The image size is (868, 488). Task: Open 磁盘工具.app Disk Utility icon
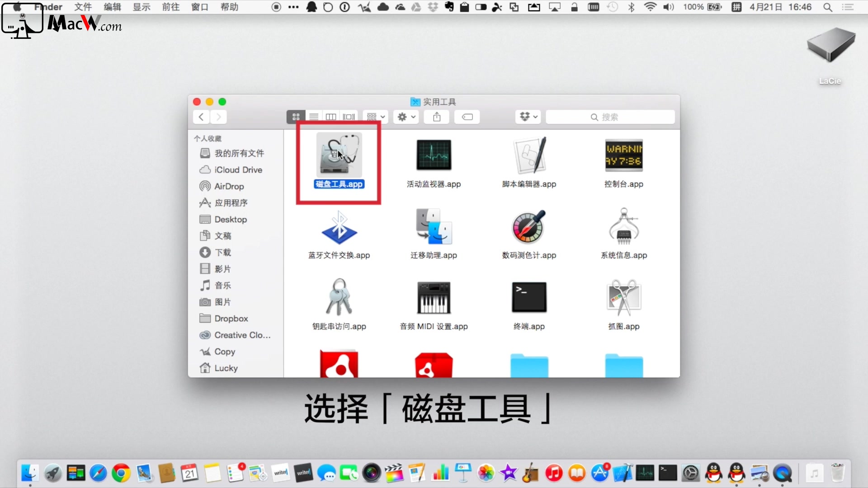pos(339,155)
